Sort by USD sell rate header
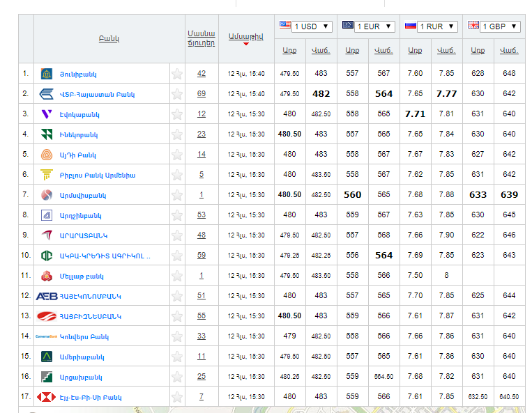 pos(321,50)
